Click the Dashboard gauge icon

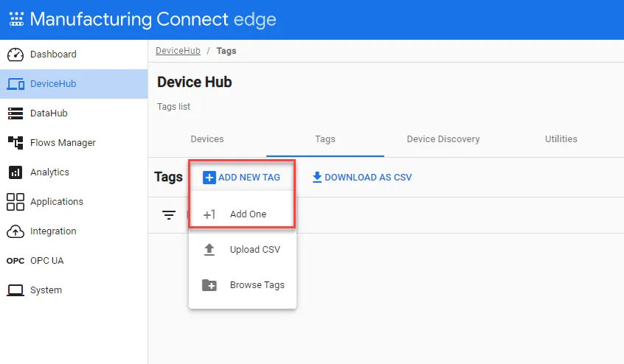[x=15, y=55]
